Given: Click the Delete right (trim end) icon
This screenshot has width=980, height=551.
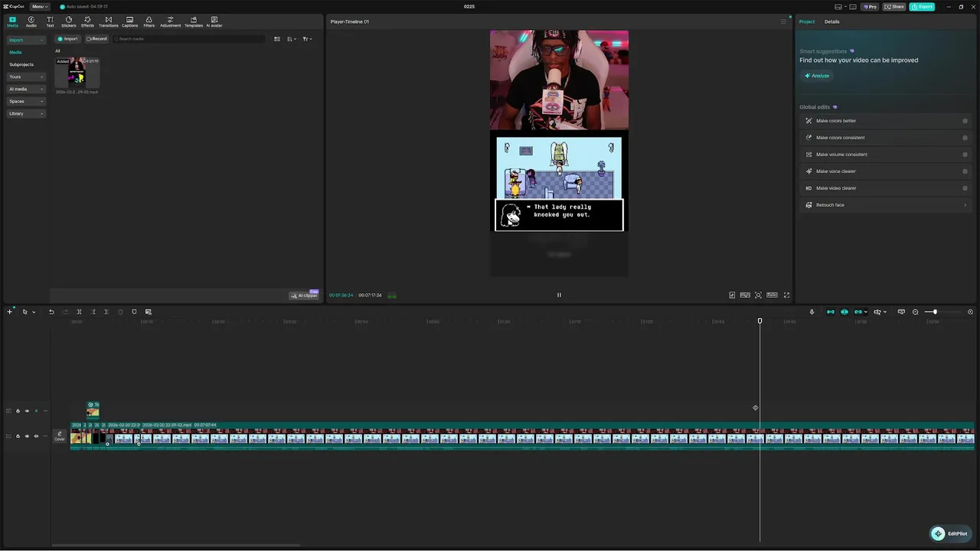Looking at the screenshot, I should click(x=106, y=311).
